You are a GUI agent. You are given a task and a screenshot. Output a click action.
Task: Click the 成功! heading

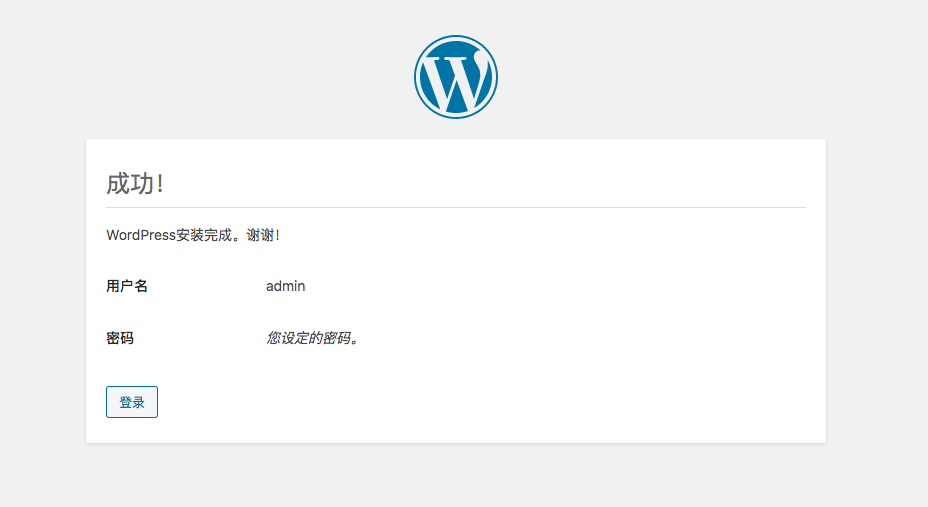[134, 184]
